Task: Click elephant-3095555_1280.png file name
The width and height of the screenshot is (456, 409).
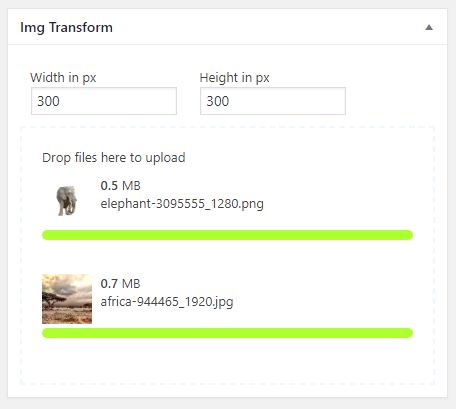Action: click(182, 203)
